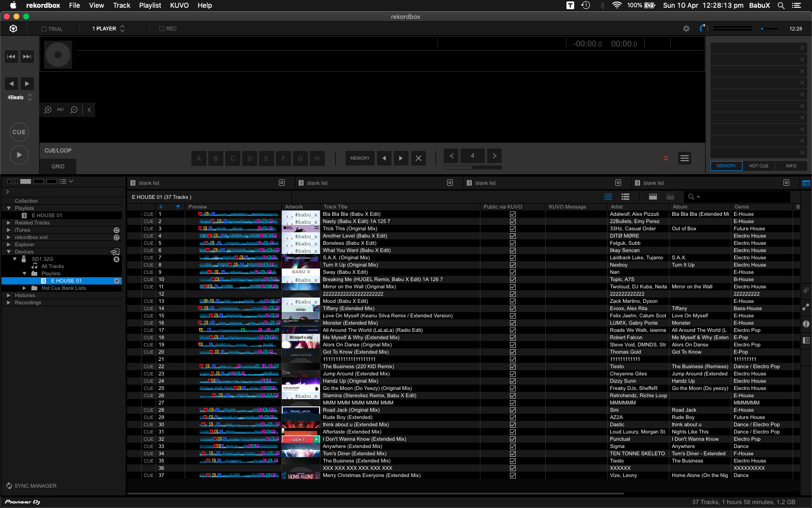
Task: Skip to the next track
Action: (27, 57)
